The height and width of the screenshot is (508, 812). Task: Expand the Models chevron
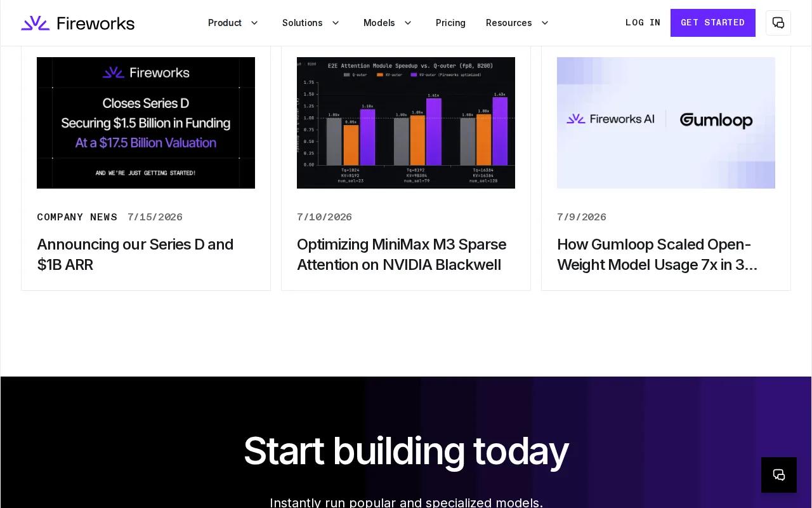(408, 23)
